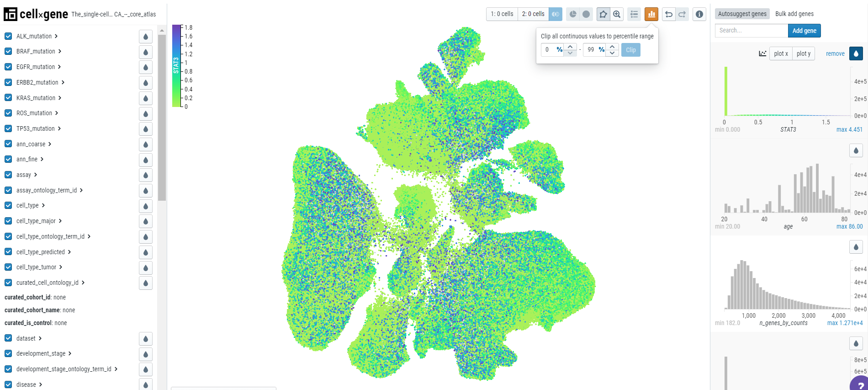Increase the upper percentile stepper
This screenshot has width=868, height=390.
click(x=612, y=47)
